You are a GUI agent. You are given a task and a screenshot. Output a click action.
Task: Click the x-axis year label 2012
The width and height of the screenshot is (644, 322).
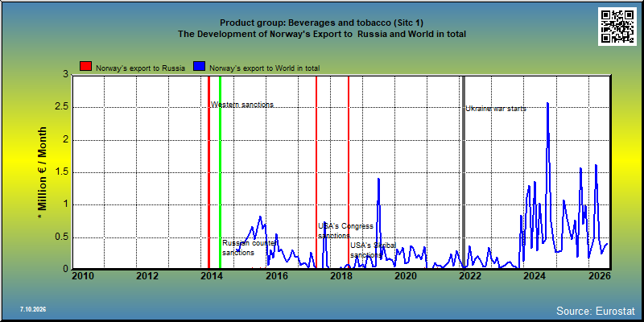147,275
